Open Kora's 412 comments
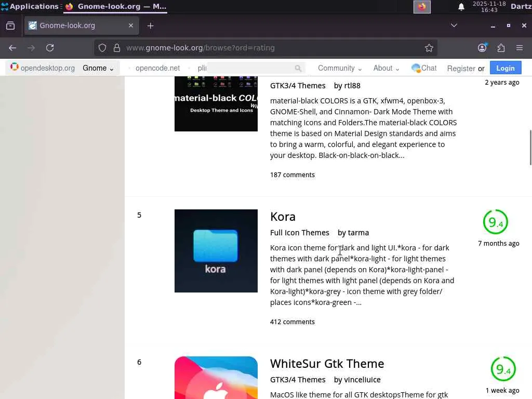Screen dimensions: 532x399 coord(292,322)
